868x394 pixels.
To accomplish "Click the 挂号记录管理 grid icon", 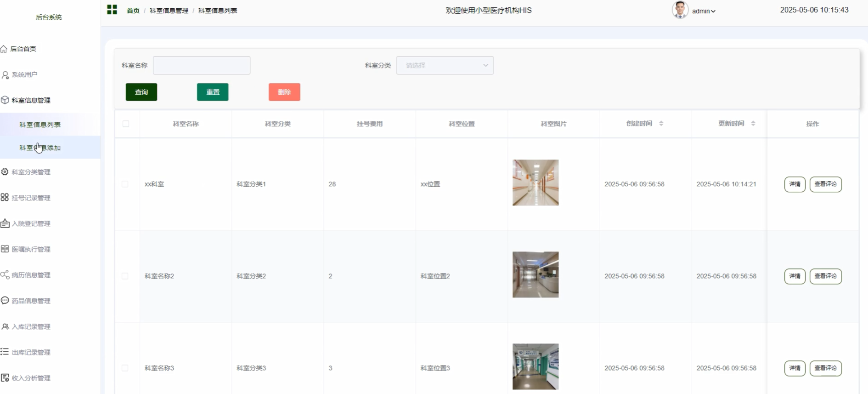I will click(5, 197).
